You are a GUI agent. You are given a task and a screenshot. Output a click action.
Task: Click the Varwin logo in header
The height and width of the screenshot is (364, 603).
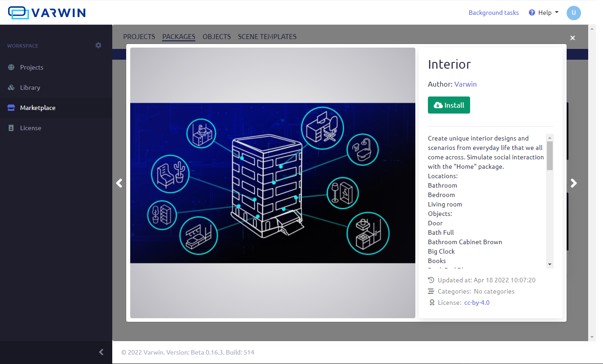tap(47, 13)
